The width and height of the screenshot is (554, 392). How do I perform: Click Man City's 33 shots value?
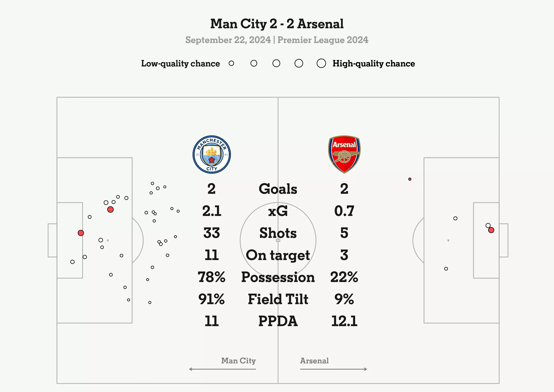pos(212,233)
